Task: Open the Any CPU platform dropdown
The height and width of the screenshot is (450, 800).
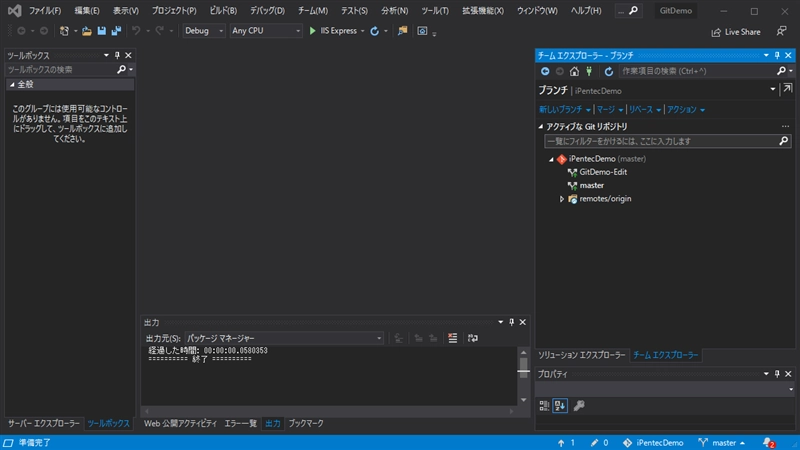Action: point(266,31)
